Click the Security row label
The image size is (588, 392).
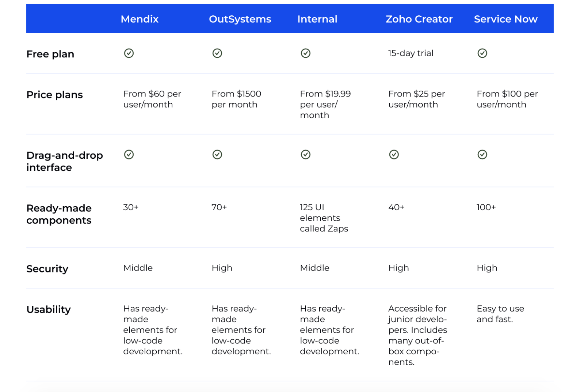point(47,269)
